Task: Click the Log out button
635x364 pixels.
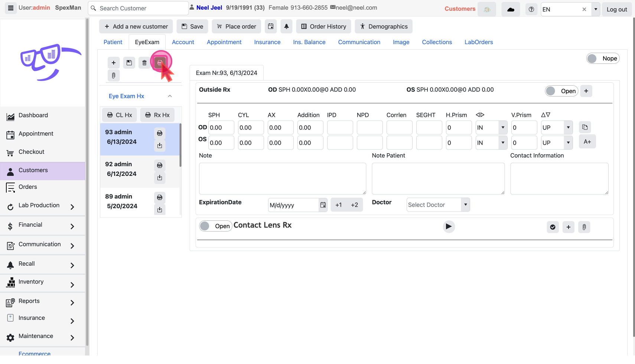Action: tap(616, 9)
